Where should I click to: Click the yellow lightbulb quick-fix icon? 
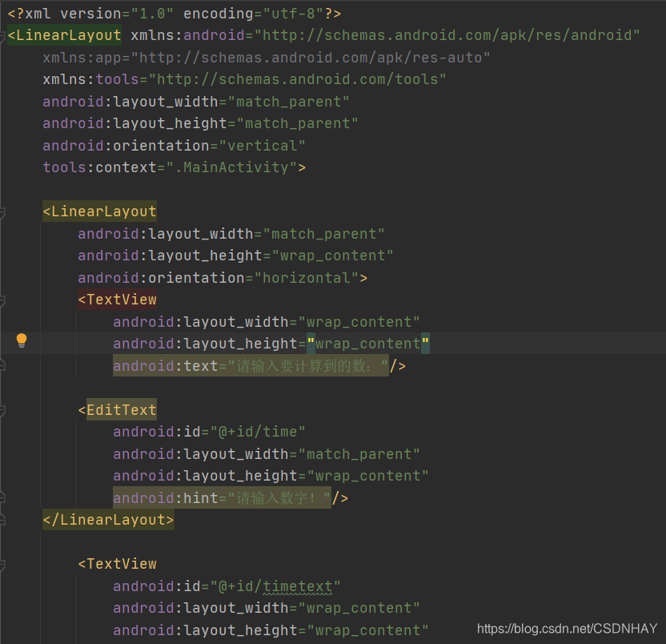[22, 341]
